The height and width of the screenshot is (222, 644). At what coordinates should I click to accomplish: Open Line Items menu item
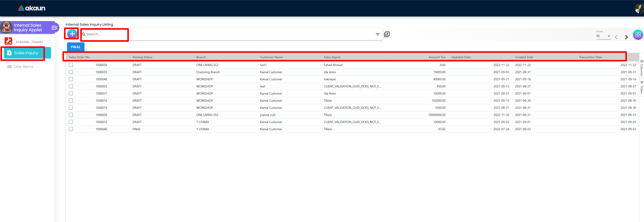pyautogui.click(x=24, y=67)
